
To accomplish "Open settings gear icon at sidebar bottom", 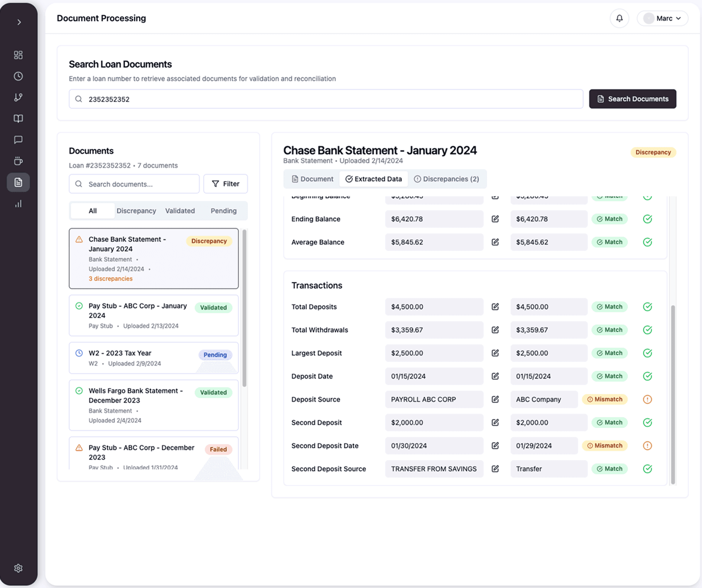I will 18,568.
